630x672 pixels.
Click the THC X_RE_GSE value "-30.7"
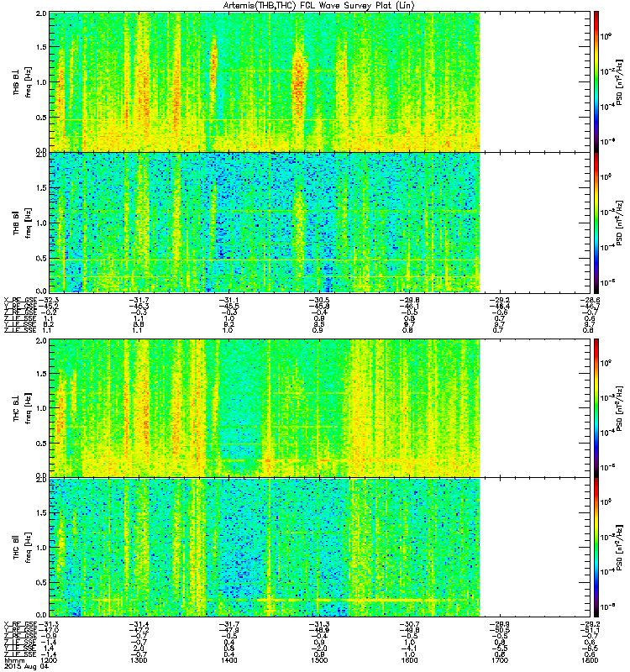click(409, 624)
